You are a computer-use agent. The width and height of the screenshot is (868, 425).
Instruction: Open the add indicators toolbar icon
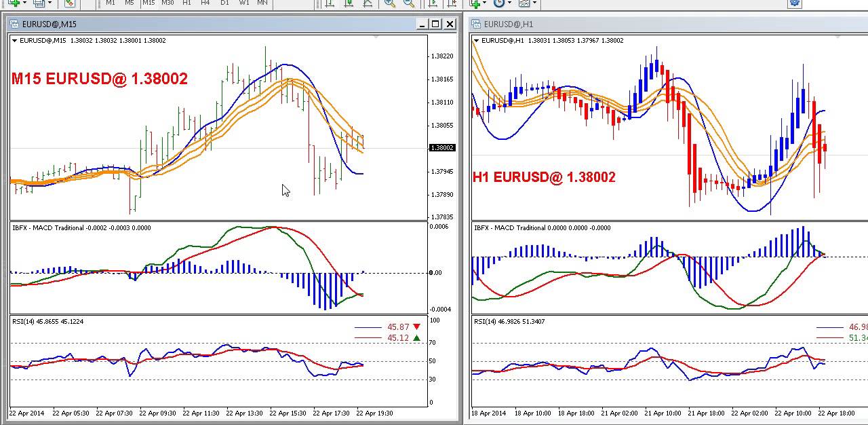[475, 3]
